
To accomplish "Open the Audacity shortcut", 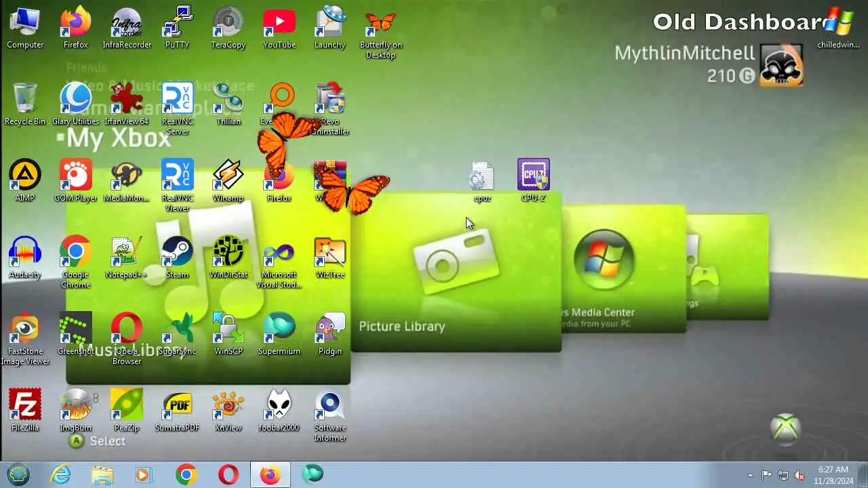I will (25, 258).
